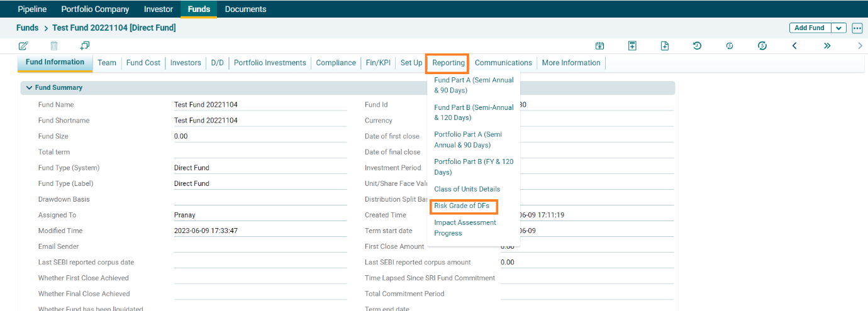Open the three-dots more options button
The width and height of the screenshot is (868, 311).
click(857, 28)
